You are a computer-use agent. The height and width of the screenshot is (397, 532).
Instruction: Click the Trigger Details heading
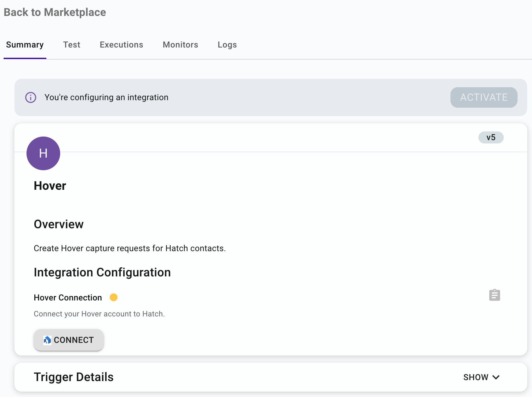74,377
